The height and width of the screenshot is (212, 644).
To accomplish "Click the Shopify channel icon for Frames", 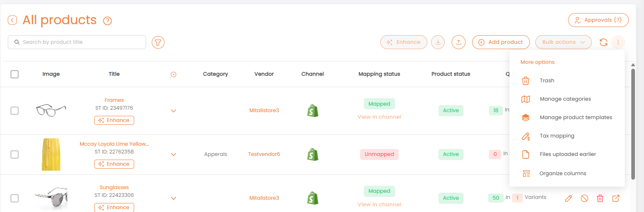I will [x=313, y=111].
